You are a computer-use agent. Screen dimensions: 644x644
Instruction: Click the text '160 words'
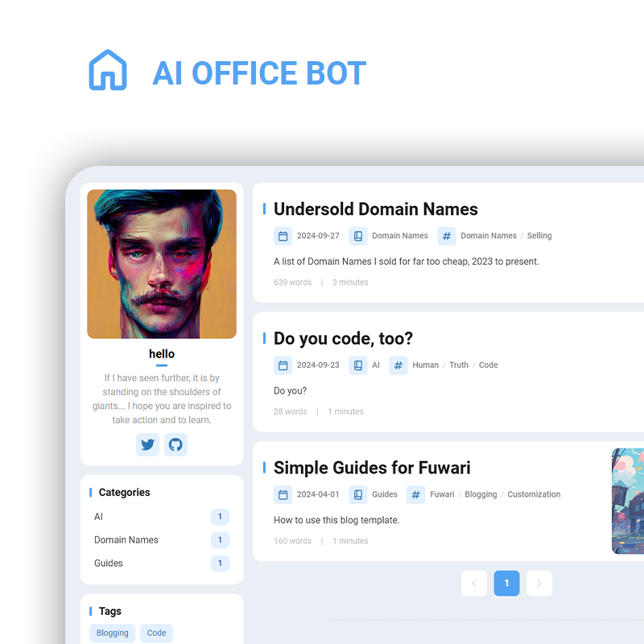(293, 541)
